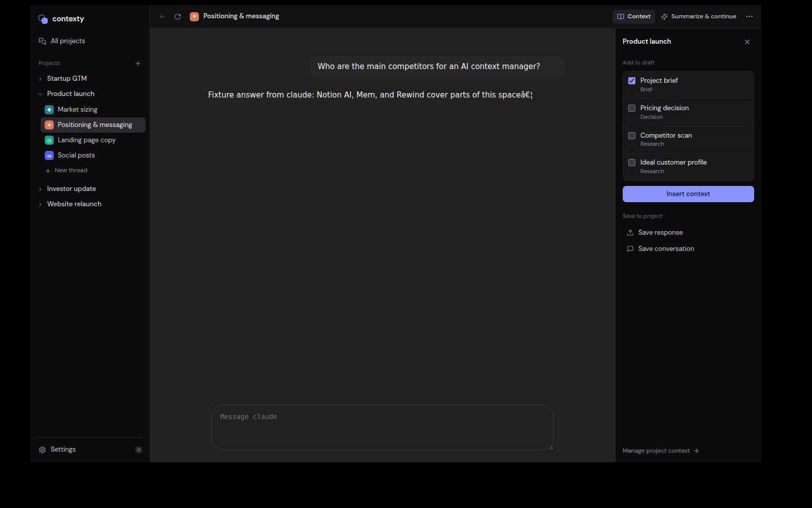Viewport: 812px width, 508px height.
Task: Click the orange thread icon in header
Action: click(194, 17)
